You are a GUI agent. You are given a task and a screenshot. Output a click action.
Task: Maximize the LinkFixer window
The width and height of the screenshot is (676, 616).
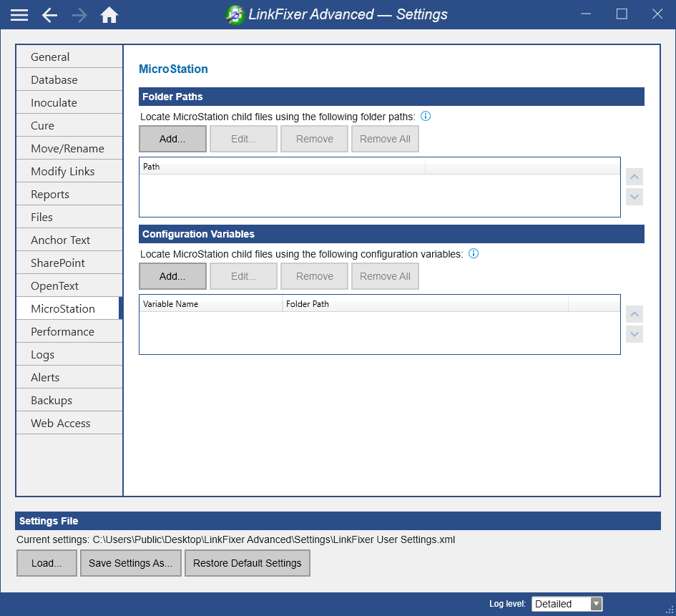pos(622,14)
